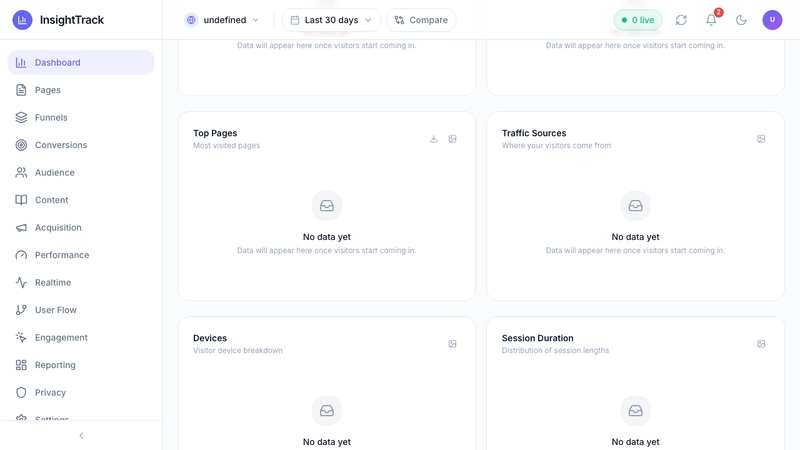Open the site selector dropdown 'undefined'
This screenshot has height=450, width=800.
pos(222,20)
